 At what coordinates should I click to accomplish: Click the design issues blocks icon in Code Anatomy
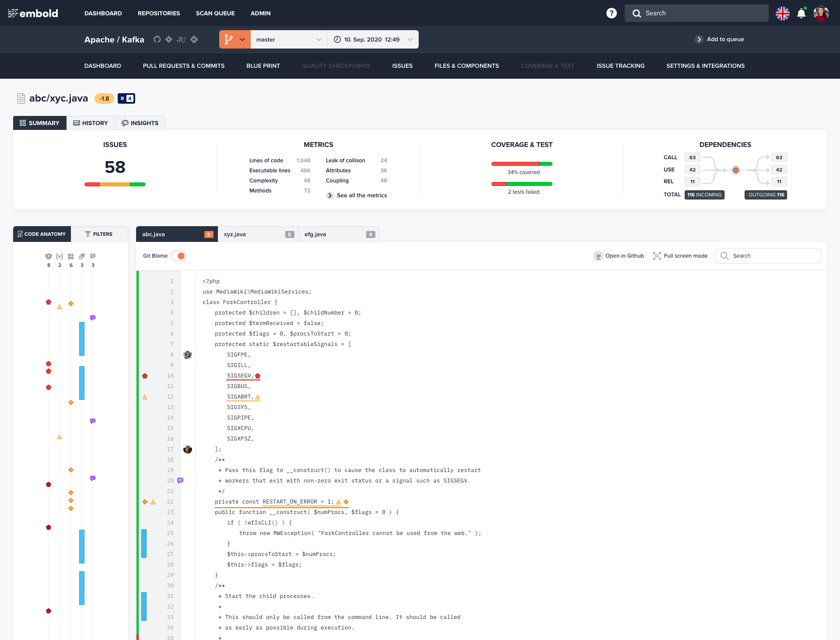pyautogui.click(x=71, y=256)
